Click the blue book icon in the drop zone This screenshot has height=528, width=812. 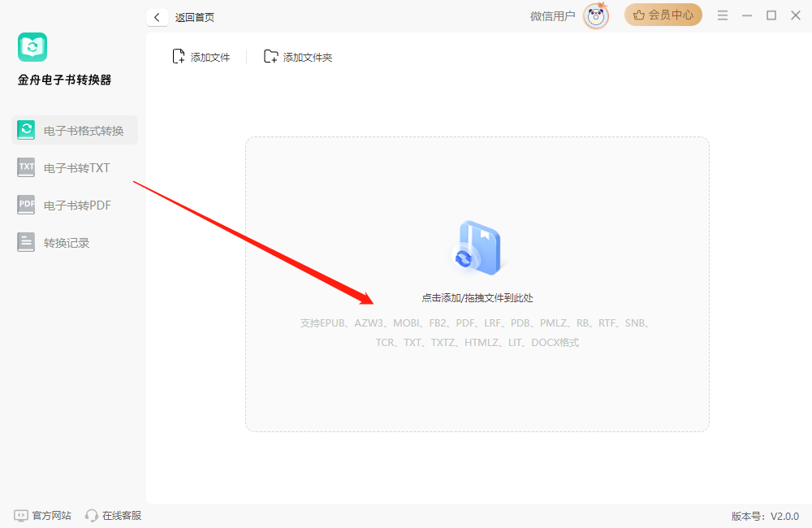coord(477,248)
